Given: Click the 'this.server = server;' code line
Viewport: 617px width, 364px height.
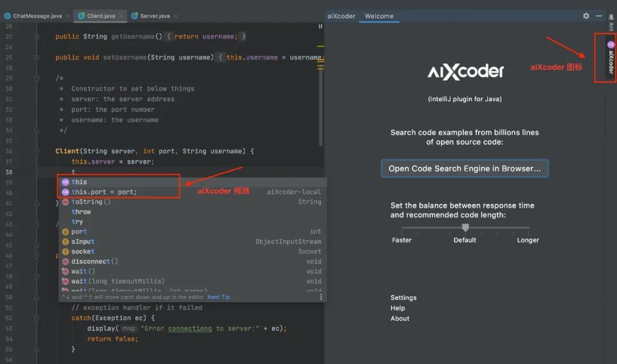Looking at the screenshot, I should [x=113, y=162].
